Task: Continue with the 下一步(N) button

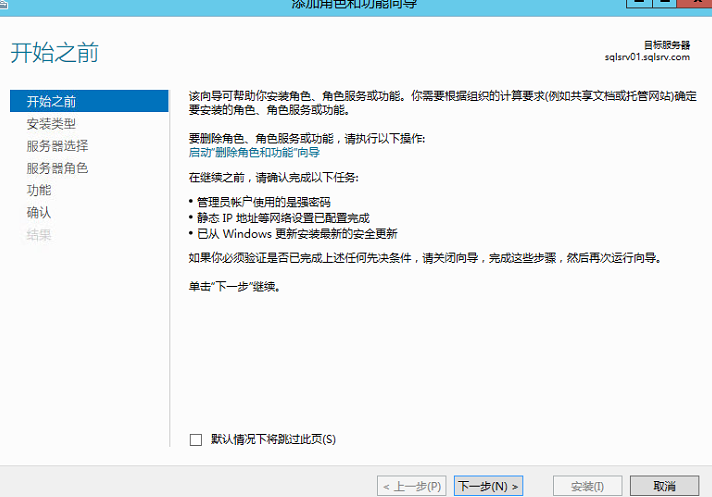Action: point(488,486)
